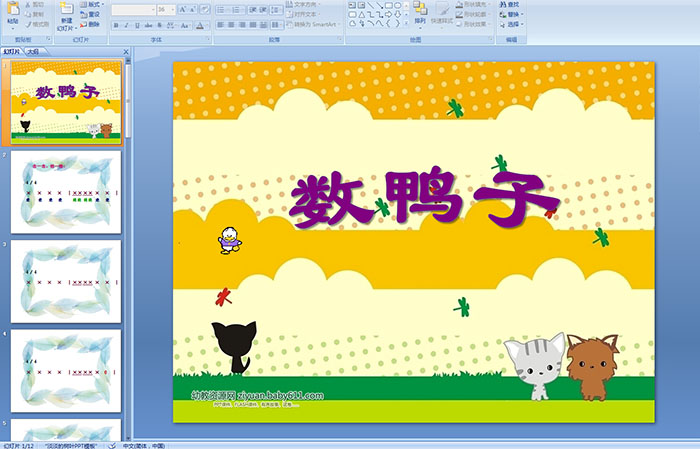700x449 pixels.
Task: Click the Reset slide (重设) icon
Action: click(89, 15)
